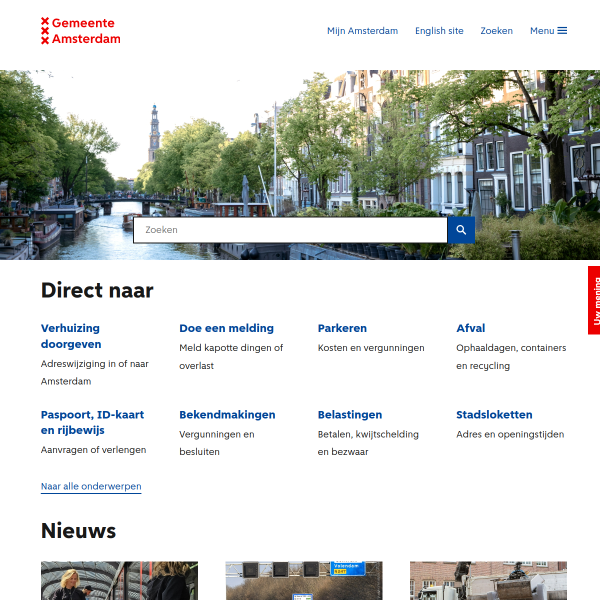This screenshot has width=600, height=600.
Task: Follow Naar alle onderwerpen link
Action: coord(91,486)
